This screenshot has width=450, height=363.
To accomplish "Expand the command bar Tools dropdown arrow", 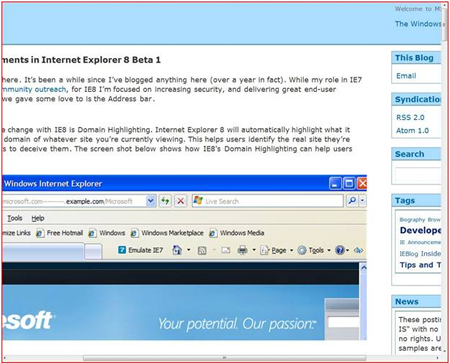I will pyautogui.click(x=329, y=250).
